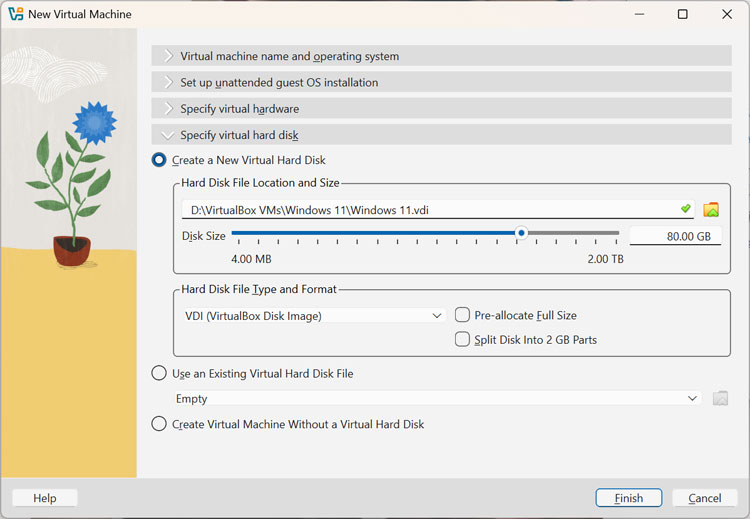Open VDI (VirtualBox Disk Image) format dropdown

click(x=313, y=316)
